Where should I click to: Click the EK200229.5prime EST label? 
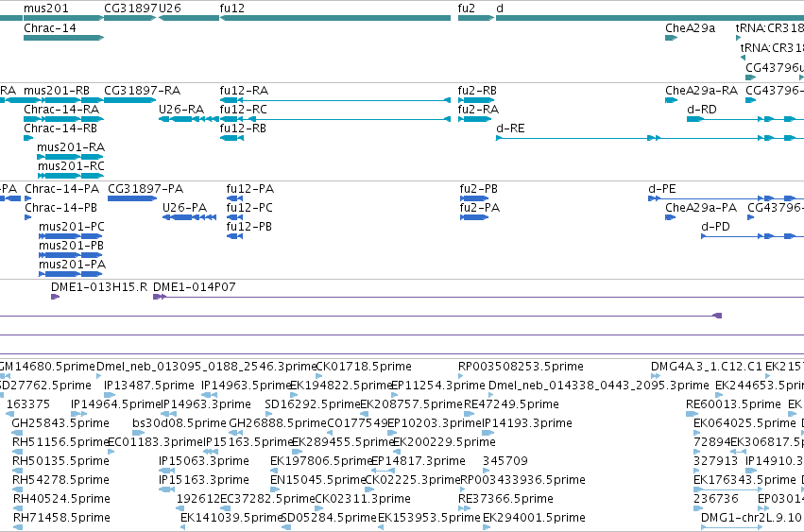point(444,443)
